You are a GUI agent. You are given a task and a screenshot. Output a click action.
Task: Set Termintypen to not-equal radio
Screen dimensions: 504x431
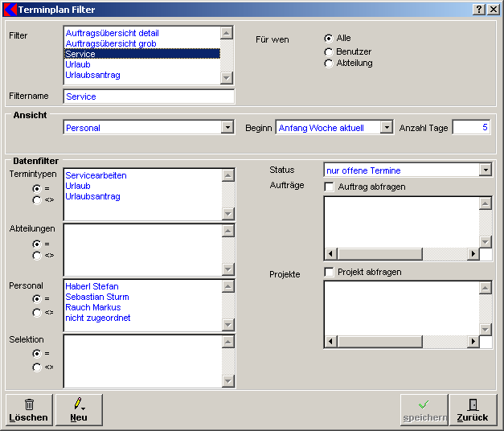(37, 199)
